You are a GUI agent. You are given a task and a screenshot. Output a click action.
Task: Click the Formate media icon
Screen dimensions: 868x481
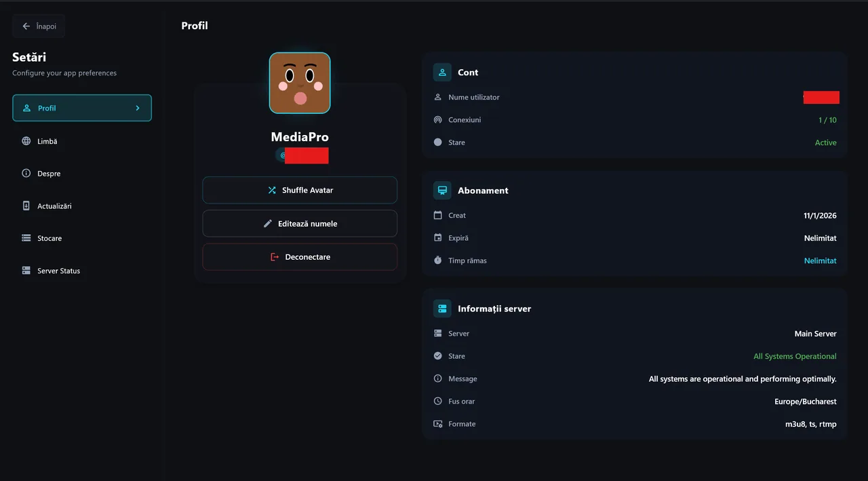pos(437,424)
